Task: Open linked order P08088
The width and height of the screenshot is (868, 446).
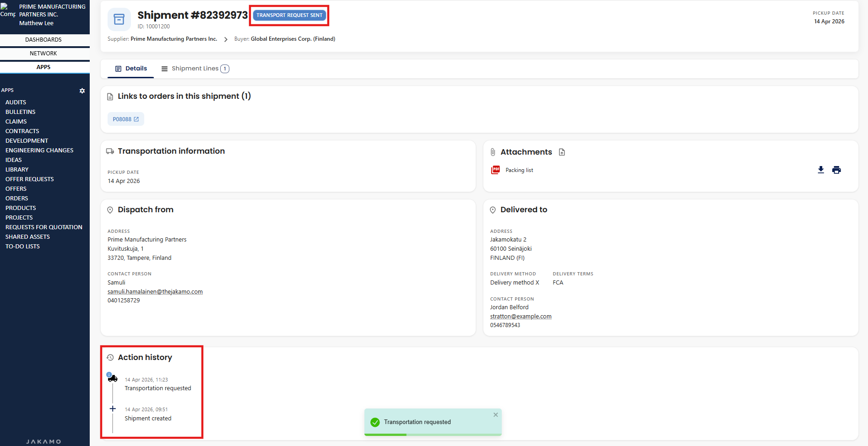Action: pyautogui.click(x=125, y=119)
